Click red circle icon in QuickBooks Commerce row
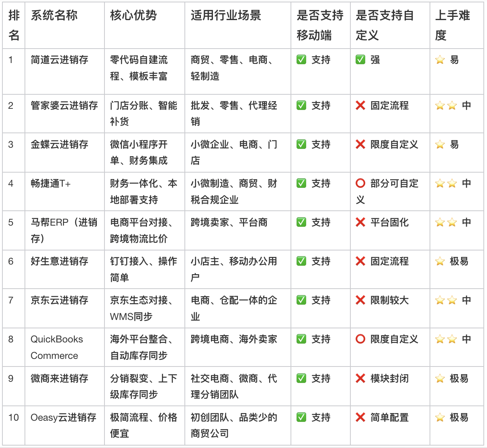Viewport: 487px width, 448px height. point(360,339)
